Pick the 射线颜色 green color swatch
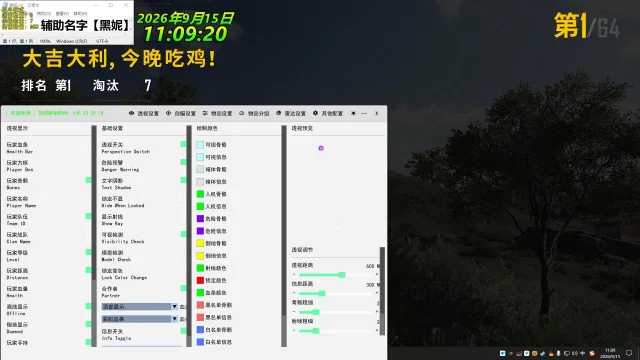 [x=200, y=268]
